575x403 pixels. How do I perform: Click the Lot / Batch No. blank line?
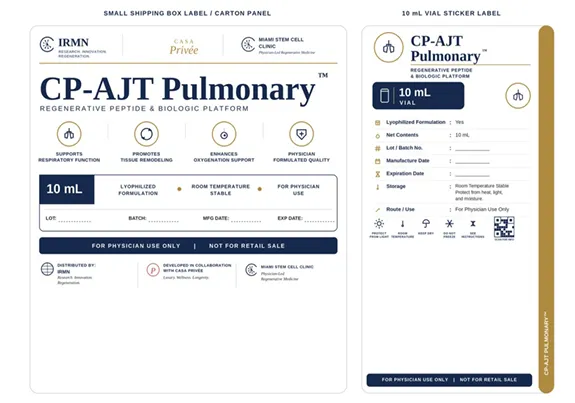coord(472,149)
